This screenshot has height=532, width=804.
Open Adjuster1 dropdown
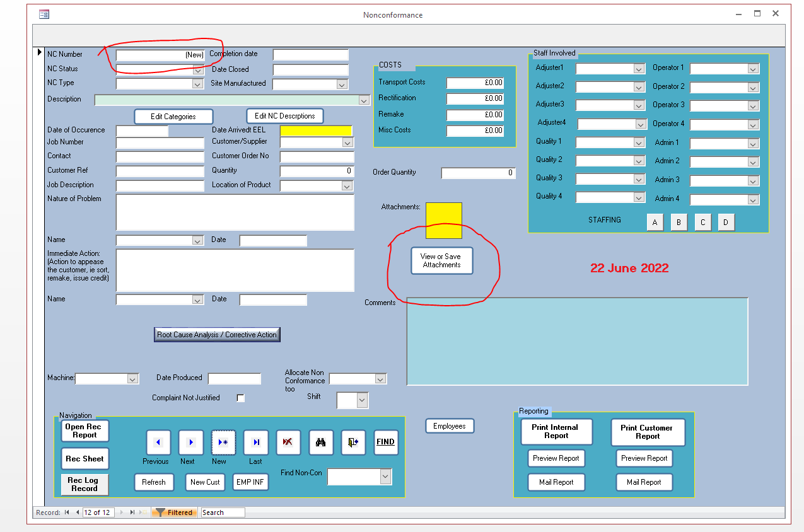639,69
